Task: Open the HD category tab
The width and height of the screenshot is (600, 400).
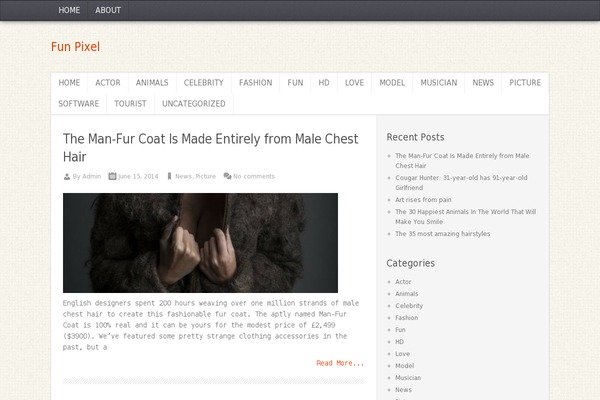Action: tap(324, 83)
